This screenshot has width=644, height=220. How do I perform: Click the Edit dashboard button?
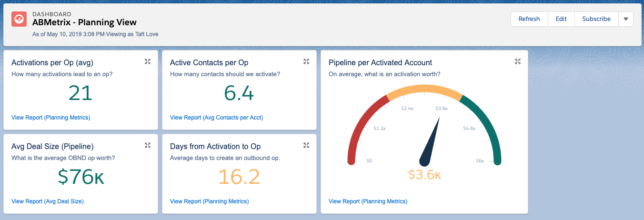561,19
